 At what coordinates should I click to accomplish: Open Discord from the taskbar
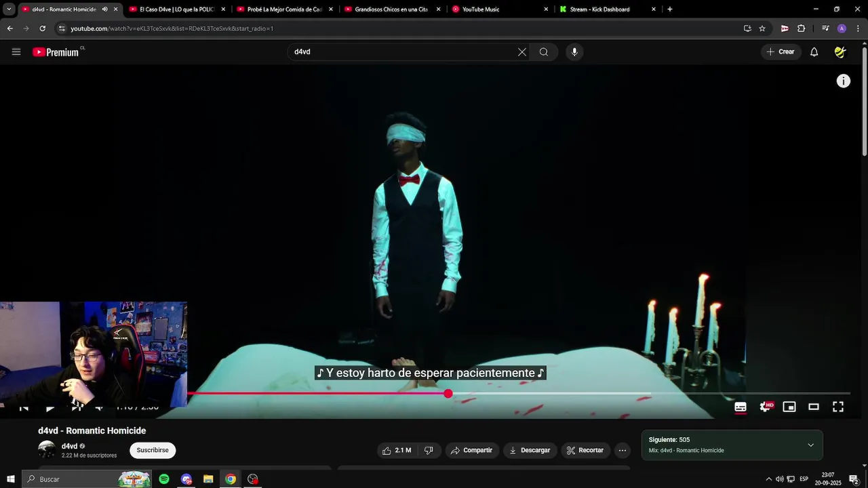click(x=186, y=479)
